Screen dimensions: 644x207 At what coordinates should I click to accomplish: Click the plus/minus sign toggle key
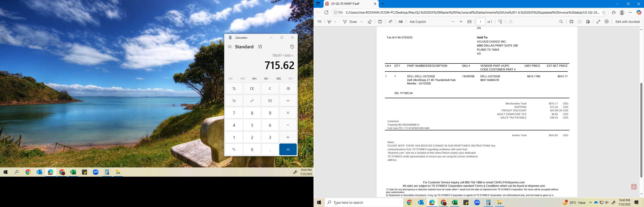click(x=234, y=149)
